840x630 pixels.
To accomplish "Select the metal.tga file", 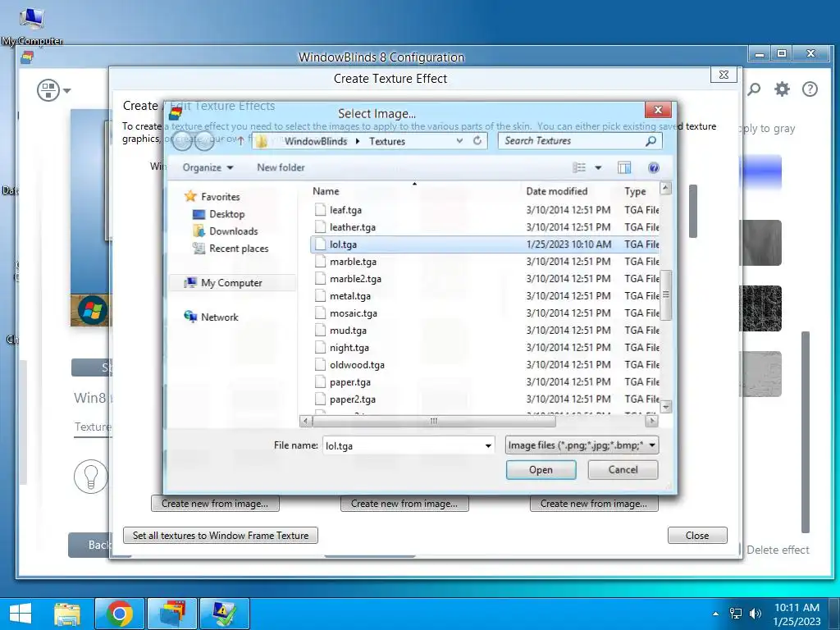I will click(x=349, y=295).
